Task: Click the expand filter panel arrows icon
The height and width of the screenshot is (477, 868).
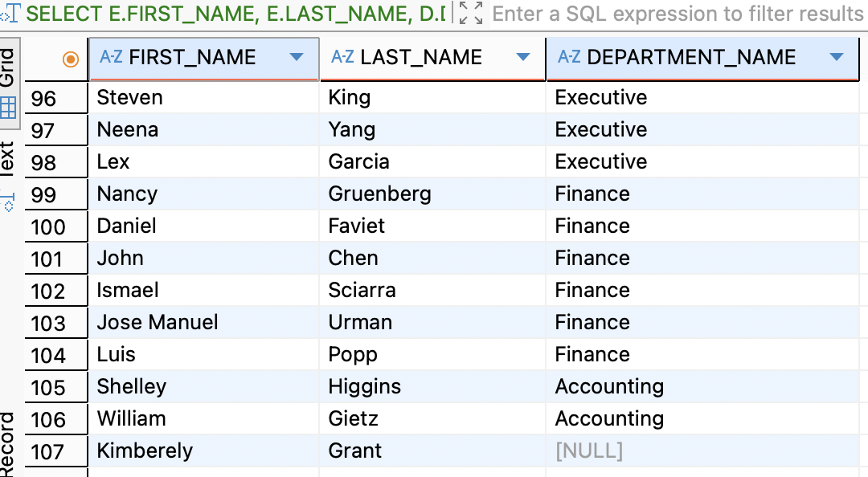Action: point(471,14)
